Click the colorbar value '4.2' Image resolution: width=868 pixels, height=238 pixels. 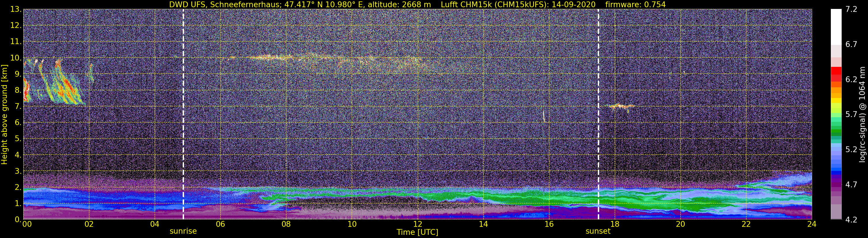[x=851, y=220]
